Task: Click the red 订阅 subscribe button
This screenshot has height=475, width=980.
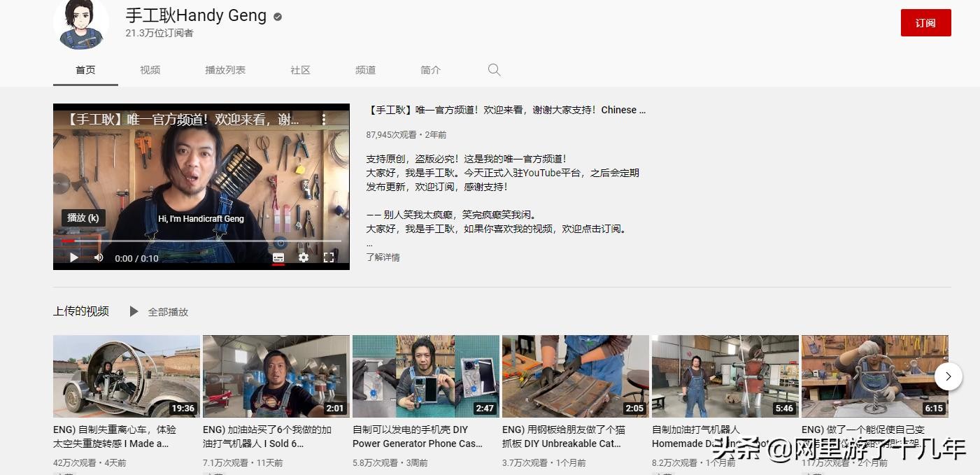Action: 925,23
